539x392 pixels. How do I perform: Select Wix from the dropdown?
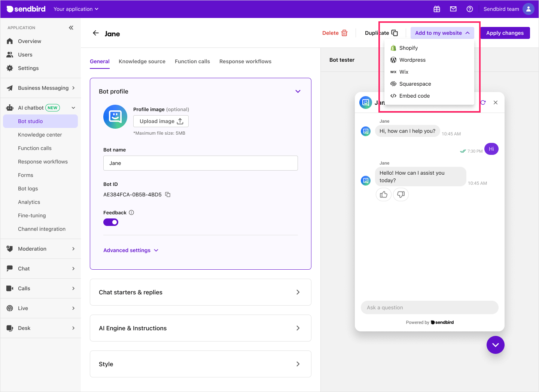pyautogui.click(x=429, y=72)
